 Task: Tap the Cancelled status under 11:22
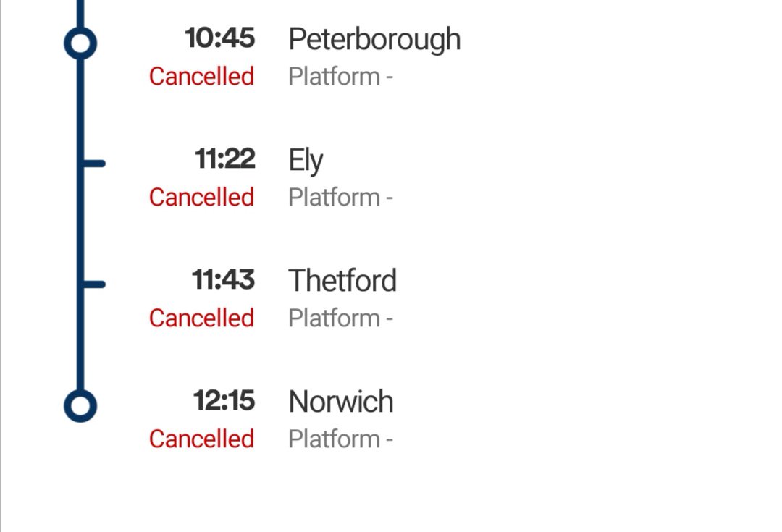[x=201, y=197]
